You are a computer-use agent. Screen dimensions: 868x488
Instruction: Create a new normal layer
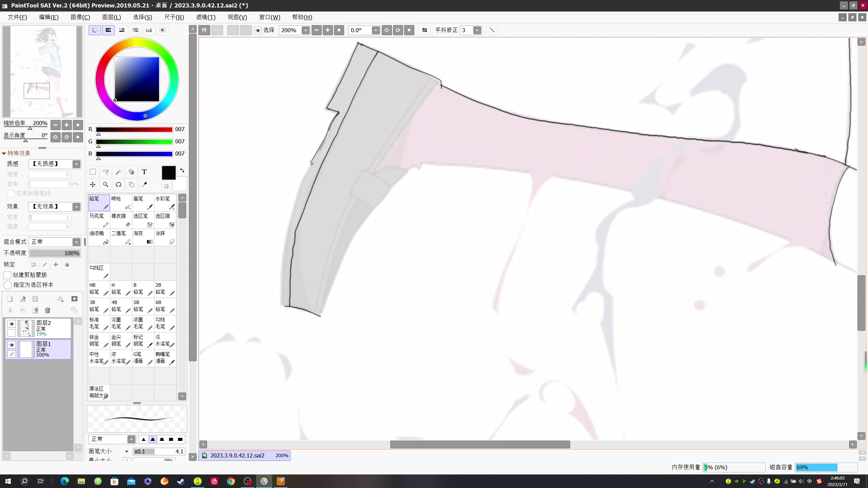[x=10, y=299]
